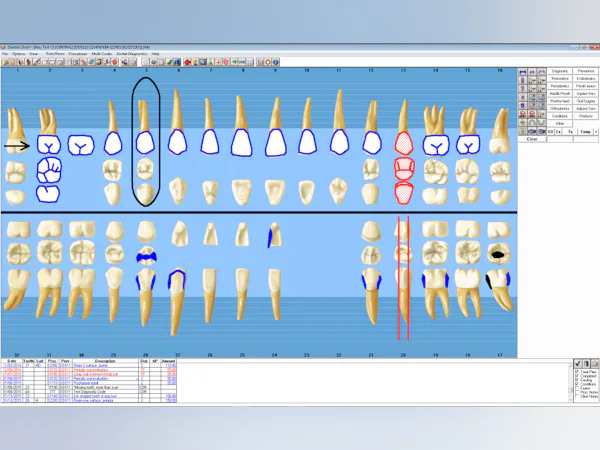Select upper tooth 3 outlined crown
Image resolution: width=600 pixels, height=450 pixels.
[81, 145]
